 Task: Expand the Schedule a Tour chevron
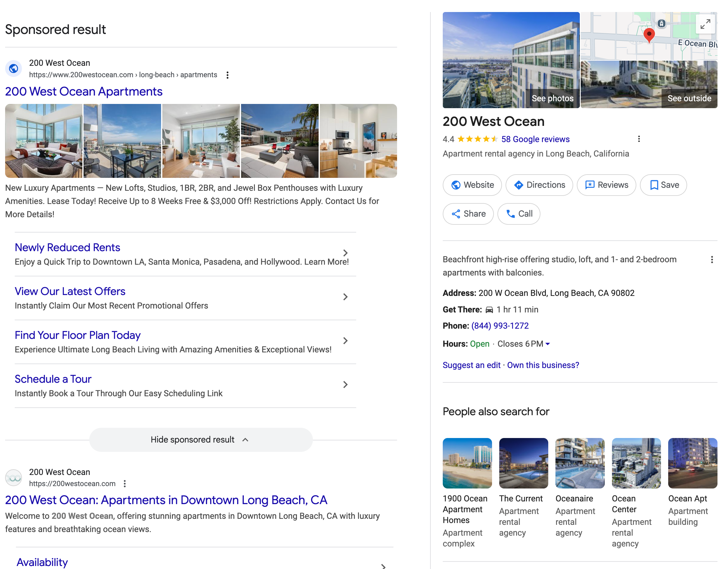345,385
